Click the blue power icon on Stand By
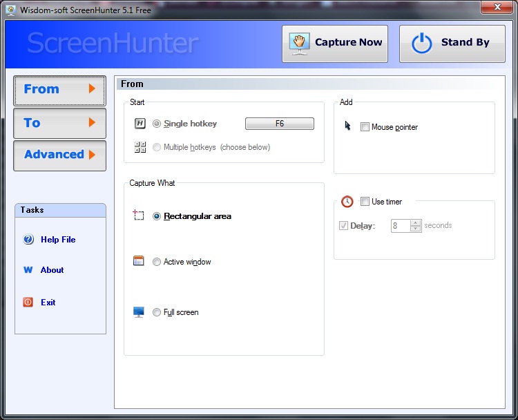 pos(421,44)
